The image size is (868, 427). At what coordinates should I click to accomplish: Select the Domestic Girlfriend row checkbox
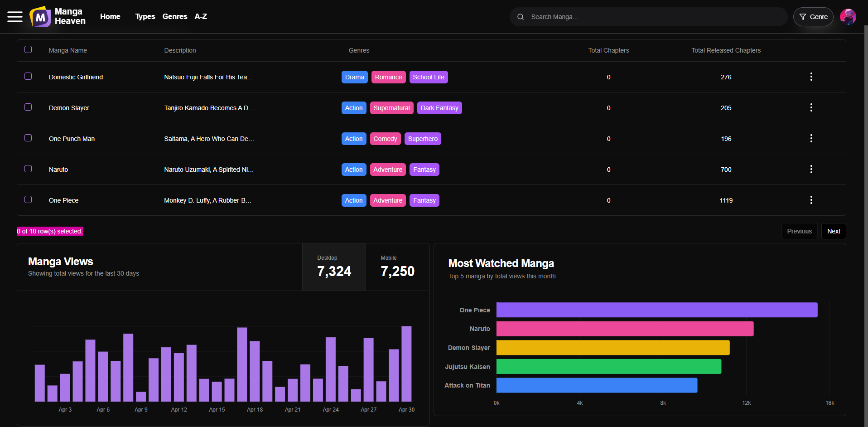point(28,76)
